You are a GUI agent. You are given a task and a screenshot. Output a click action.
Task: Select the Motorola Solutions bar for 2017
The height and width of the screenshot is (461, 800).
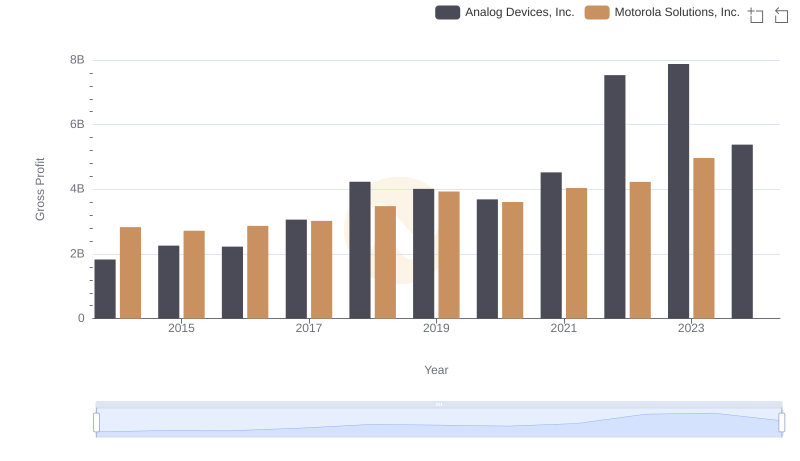click(321, 270)
